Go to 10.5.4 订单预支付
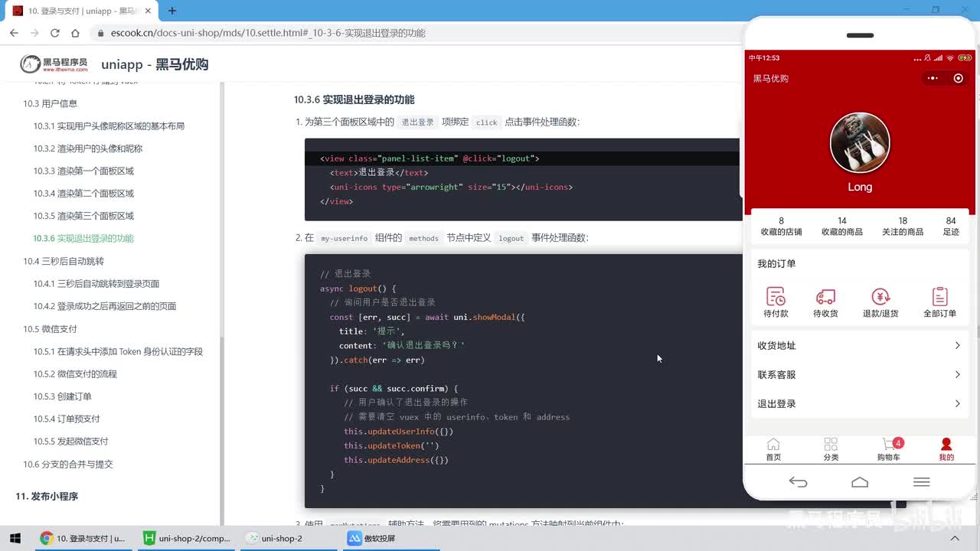The image size is (980, 551). click(x=67, y=419)
